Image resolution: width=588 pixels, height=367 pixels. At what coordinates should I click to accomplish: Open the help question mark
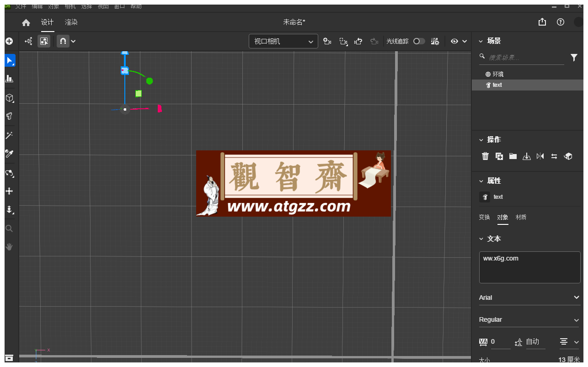[561, 22]
